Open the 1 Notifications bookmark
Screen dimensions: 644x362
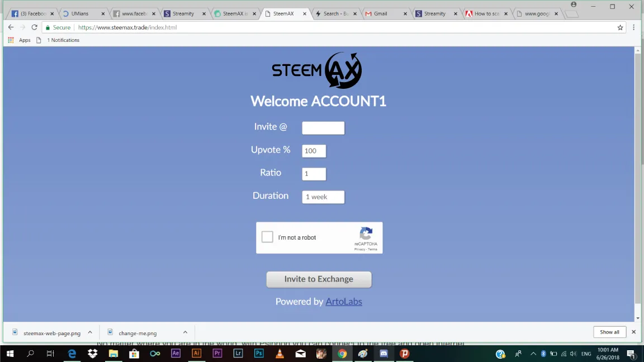[58, 40]
